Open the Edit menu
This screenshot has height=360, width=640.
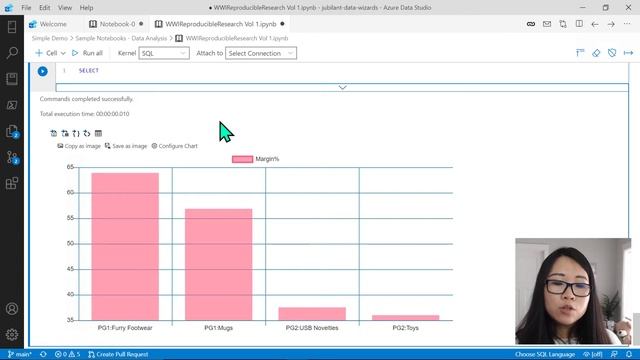(x=44, y=7)
